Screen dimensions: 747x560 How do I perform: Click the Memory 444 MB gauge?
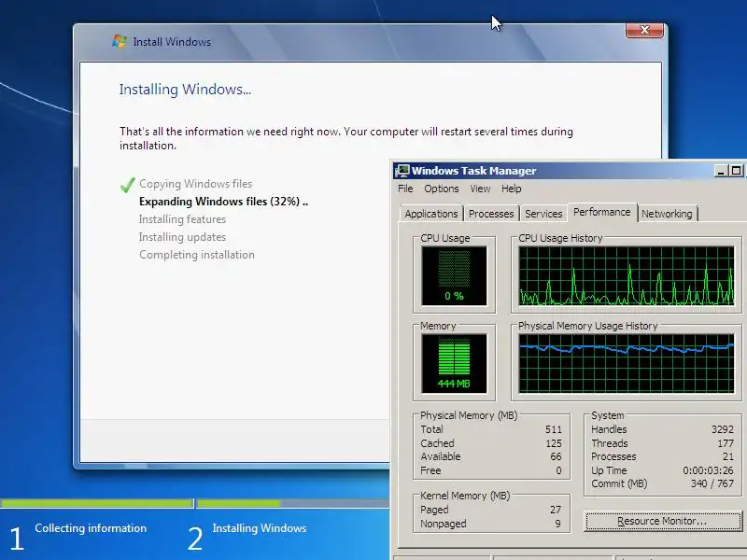454,363
